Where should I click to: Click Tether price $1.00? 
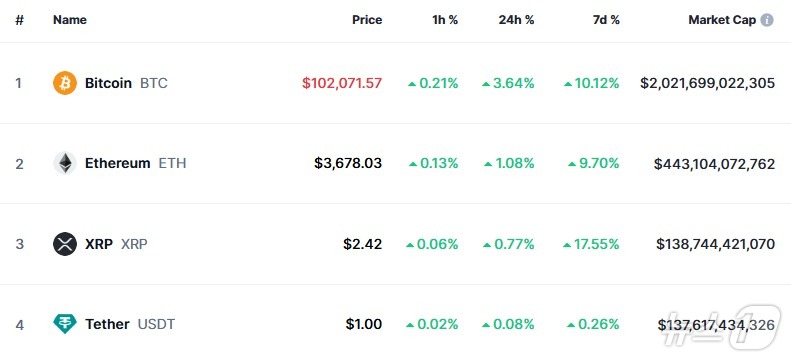click(x=364, y=324)
